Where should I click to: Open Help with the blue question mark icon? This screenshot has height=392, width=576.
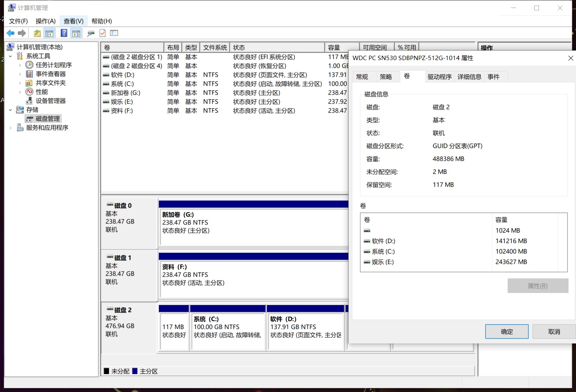[x=64, y=33]
